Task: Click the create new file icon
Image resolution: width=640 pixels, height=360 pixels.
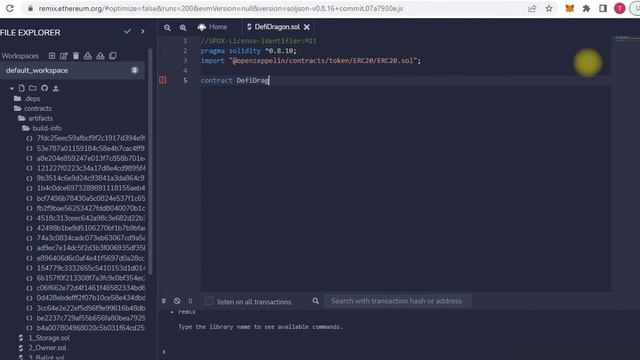Action: (x=22, y=88)
